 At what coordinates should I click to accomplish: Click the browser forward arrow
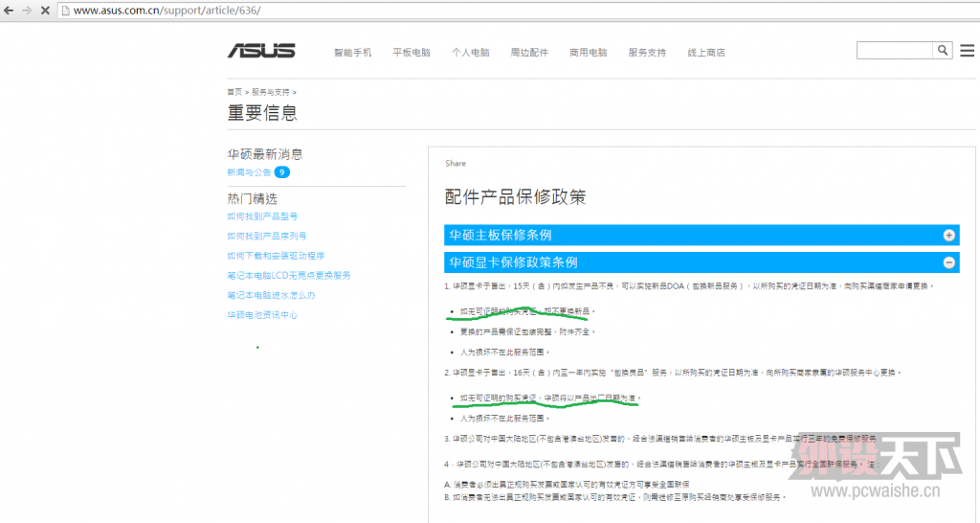(27, 11)
